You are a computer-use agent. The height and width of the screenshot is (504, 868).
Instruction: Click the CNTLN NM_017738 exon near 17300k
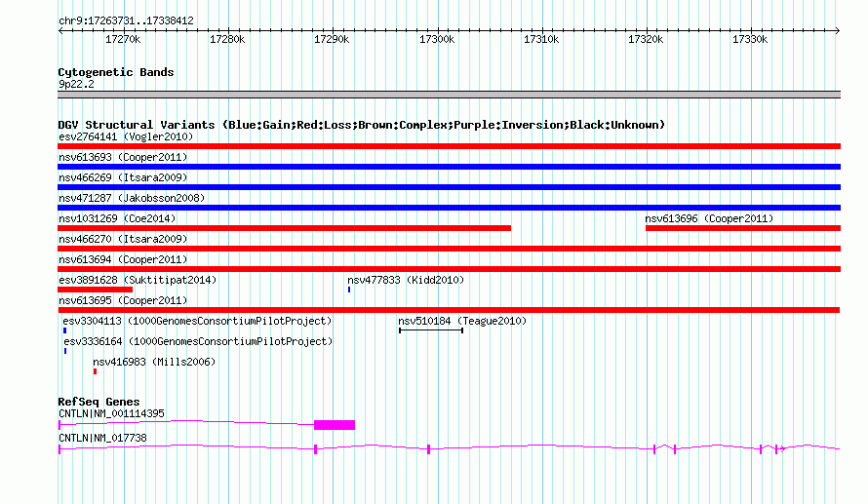pos(428,449)
